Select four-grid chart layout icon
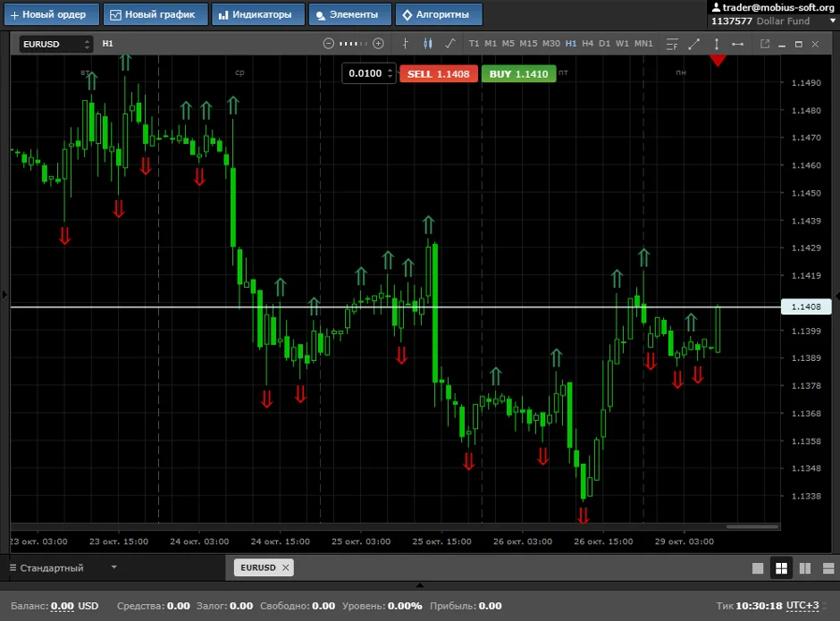Screen dimensions: 840x621 click(781, 568)
